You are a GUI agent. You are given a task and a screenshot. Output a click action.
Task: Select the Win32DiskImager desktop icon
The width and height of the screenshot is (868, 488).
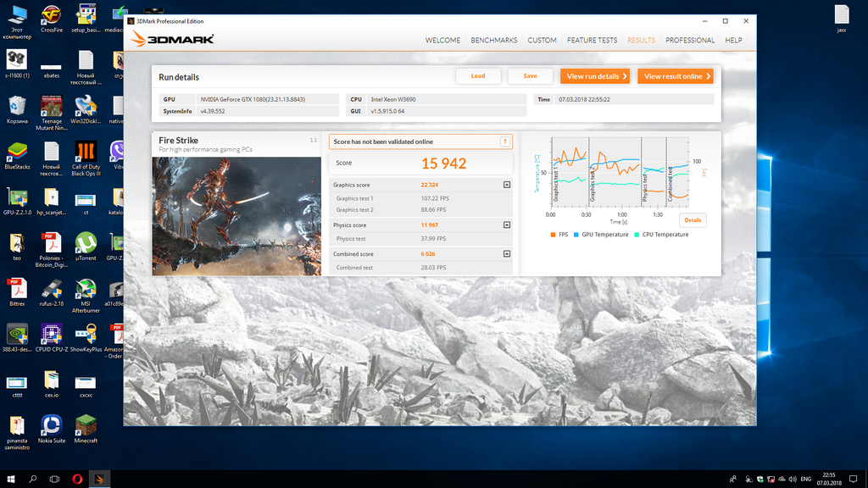click(86, 109)
